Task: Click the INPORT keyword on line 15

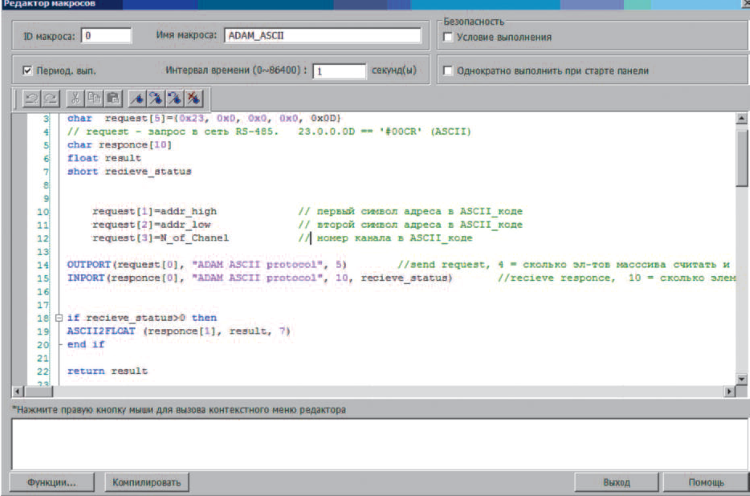Action: (x=86, y=278)
